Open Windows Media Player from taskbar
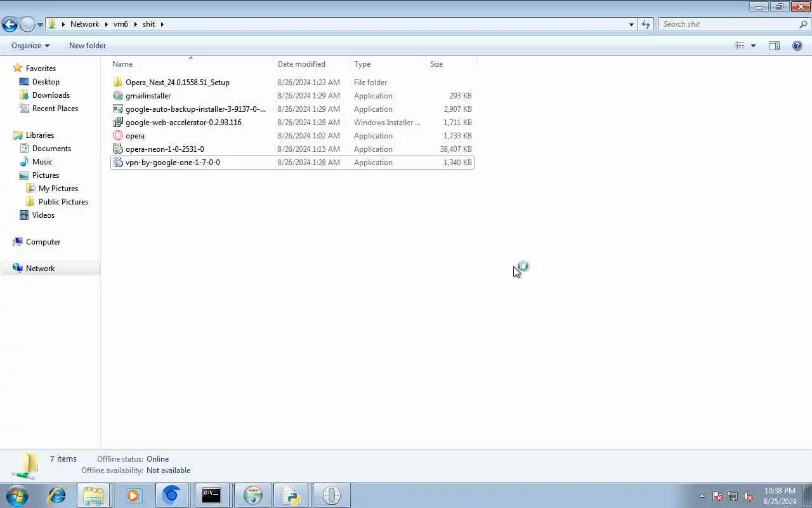Screen dimensions: 812x508 pyautogui.click(x=133, y=495)
